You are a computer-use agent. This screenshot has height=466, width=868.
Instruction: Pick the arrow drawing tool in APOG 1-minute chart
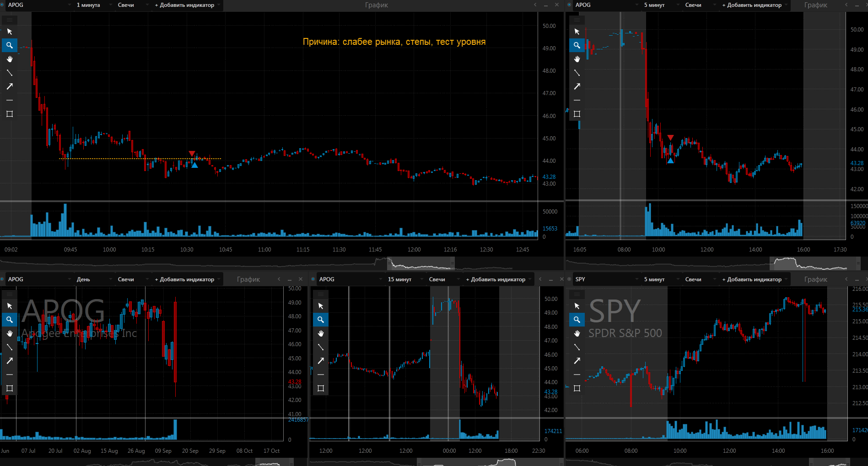9,86
